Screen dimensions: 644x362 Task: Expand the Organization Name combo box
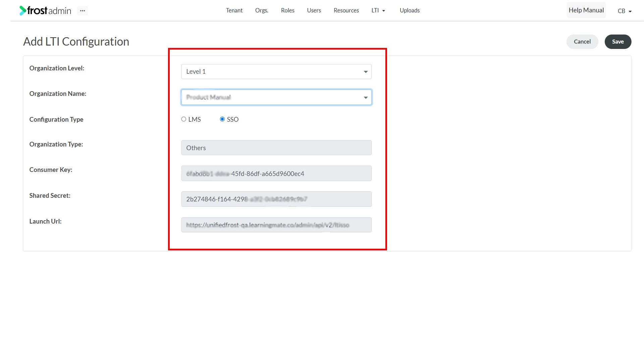pos(276,97)
